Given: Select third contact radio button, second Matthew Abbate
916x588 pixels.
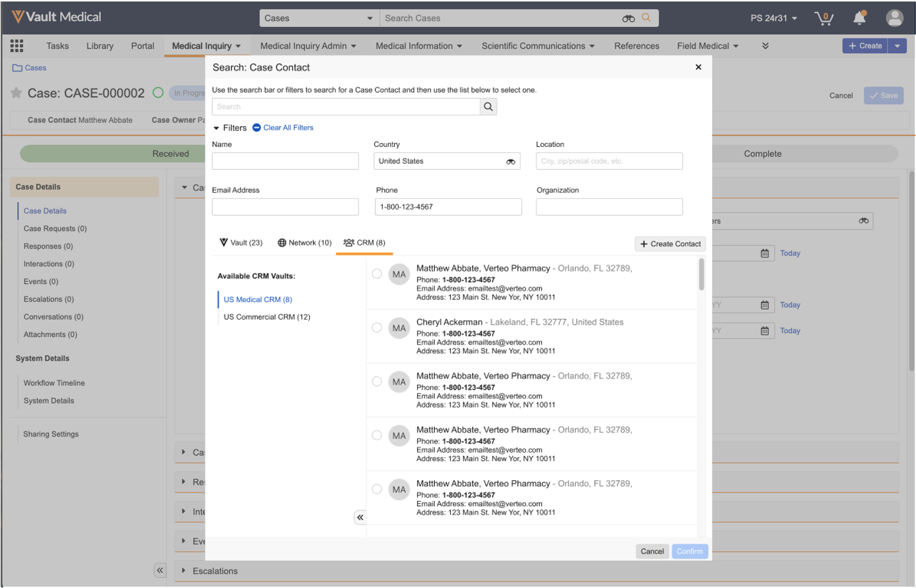Looking at the screenshot, I should click(377, 382).
